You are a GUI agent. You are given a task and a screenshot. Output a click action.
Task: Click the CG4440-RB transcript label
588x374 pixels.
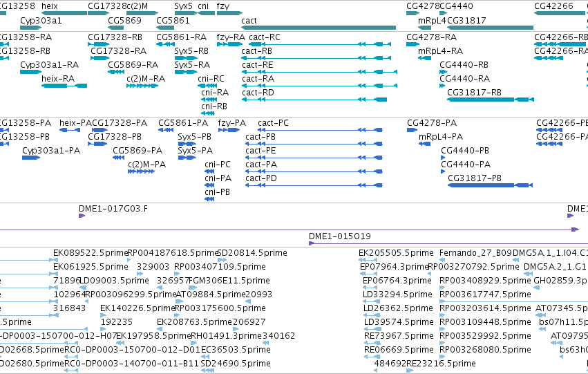[464, 65]
